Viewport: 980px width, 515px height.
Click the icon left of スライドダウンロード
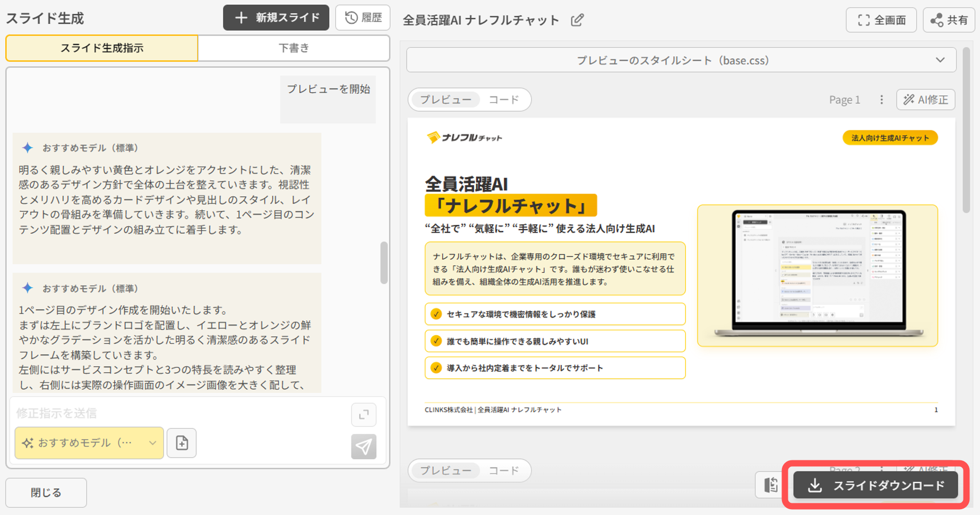pos(771,485)
